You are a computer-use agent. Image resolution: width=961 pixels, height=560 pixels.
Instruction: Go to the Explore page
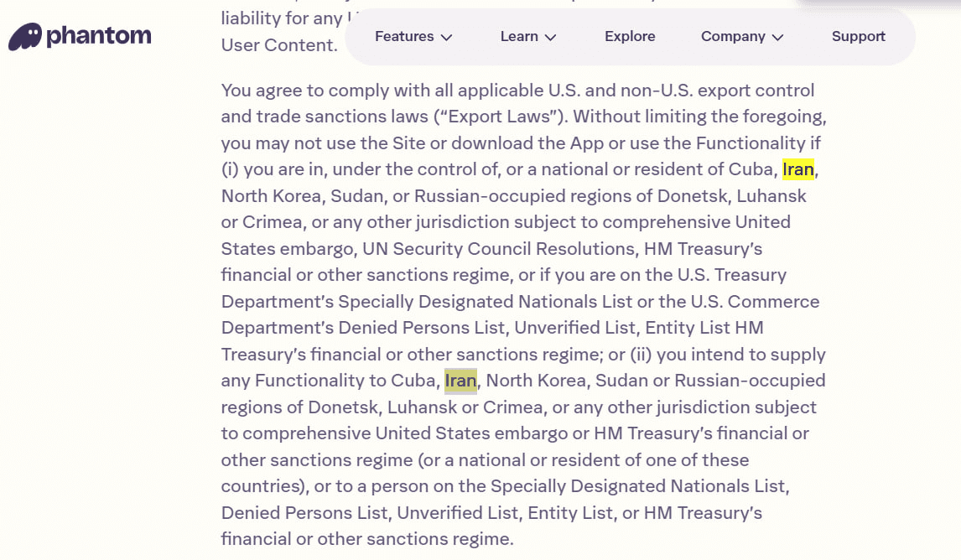[630, 37]
